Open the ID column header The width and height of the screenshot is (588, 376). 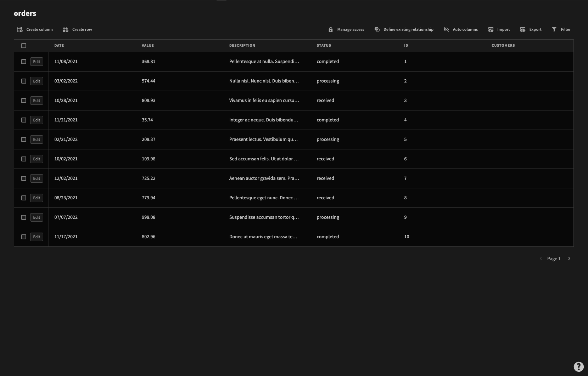tap(406, 45)
